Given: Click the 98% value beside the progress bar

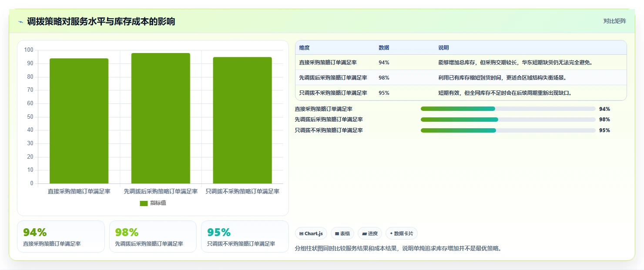Looking at the screenshot, I should click(x=604, y=120).
